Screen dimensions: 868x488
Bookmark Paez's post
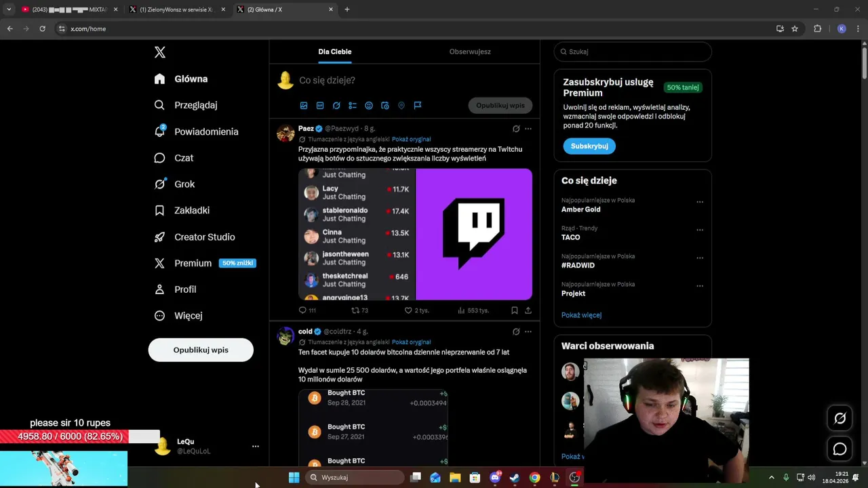[515, 310]
